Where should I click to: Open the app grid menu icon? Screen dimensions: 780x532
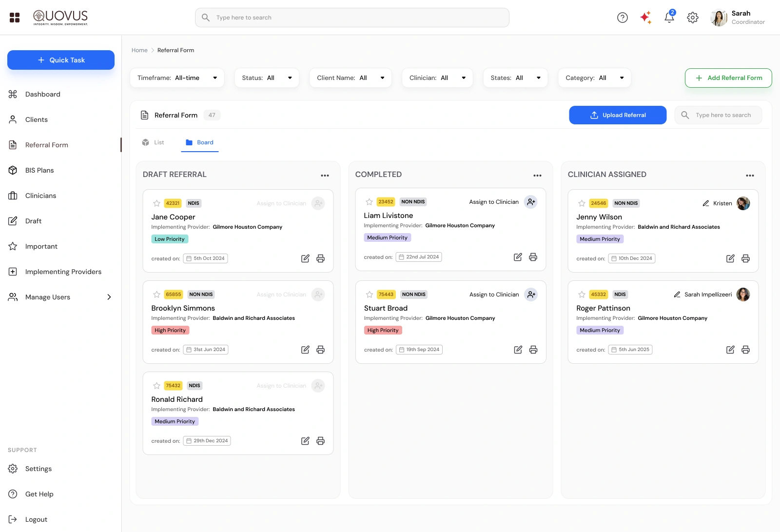15,18
